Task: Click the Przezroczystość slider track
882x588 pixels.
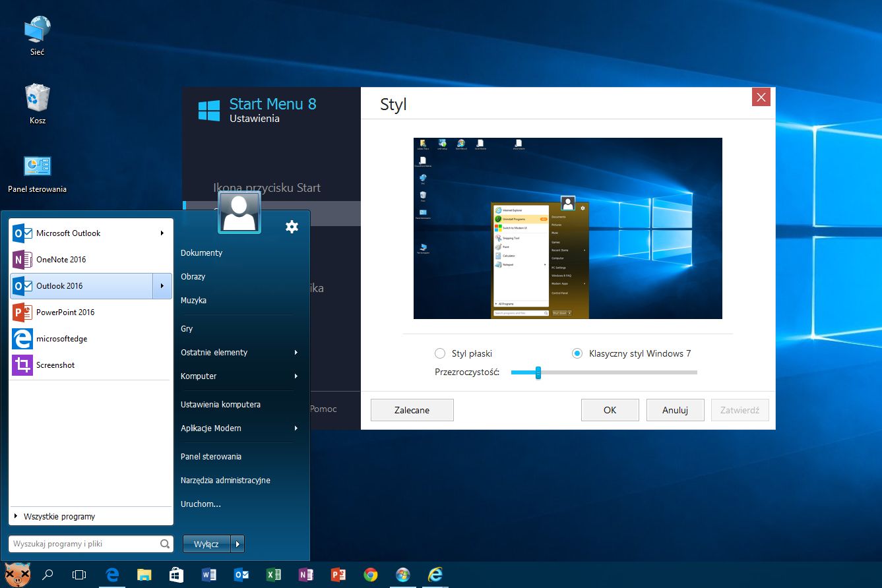Action: tap(604, 372)
